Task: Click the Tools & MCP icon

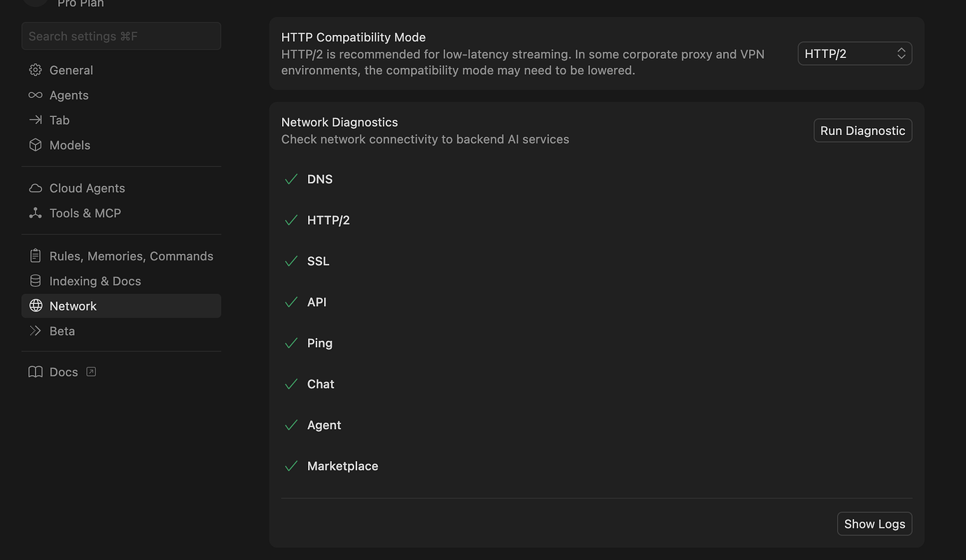Action: 35,213
